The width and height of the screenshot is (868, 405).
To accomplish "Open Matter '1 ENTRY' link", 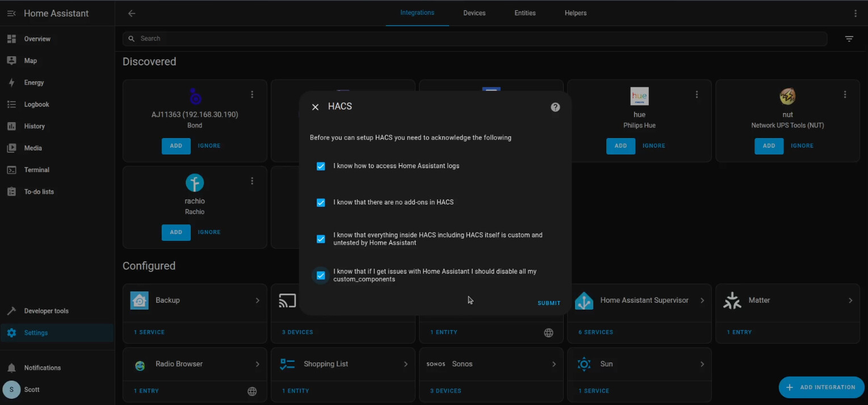I will tap(739, 332).
